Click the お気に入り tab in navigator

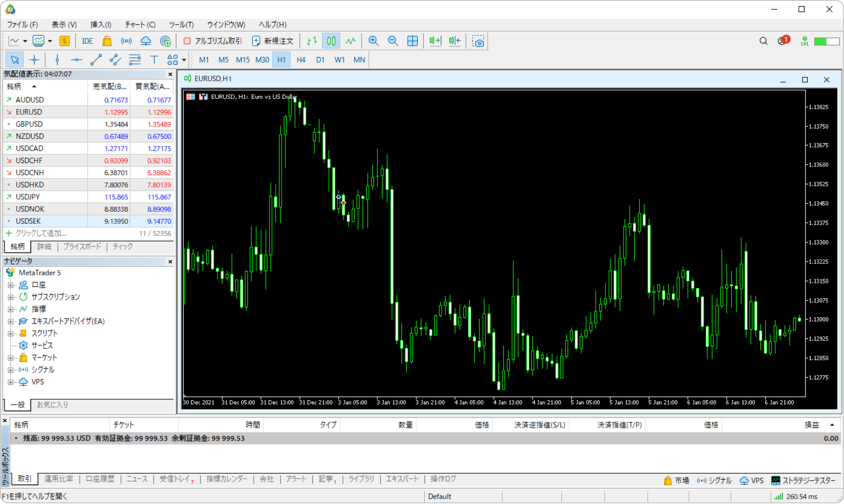click(x=52, y=404)
